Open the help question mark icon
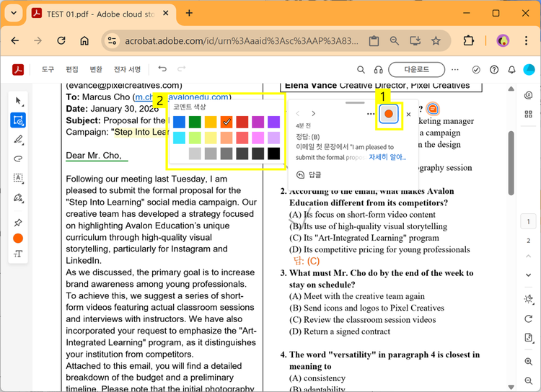 (x=494, y=70)
